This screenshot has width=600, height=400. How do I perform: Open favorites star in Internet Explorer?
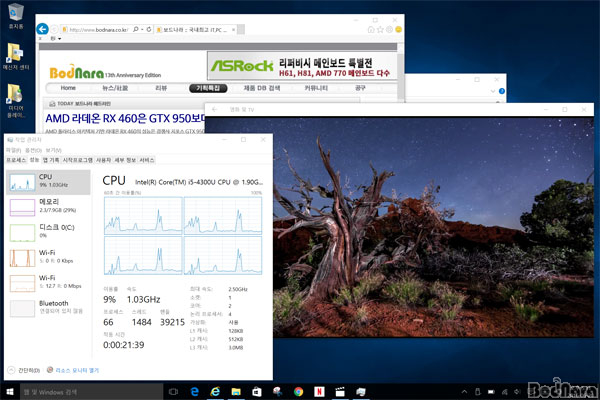tap(380, 29)
